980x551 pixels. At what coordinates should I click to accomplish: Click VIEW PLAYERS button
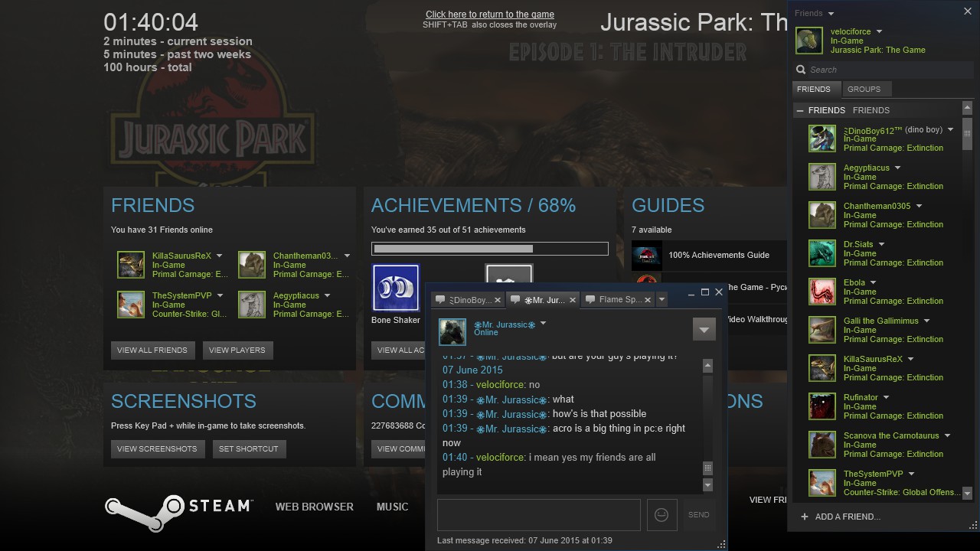[237, 350]
